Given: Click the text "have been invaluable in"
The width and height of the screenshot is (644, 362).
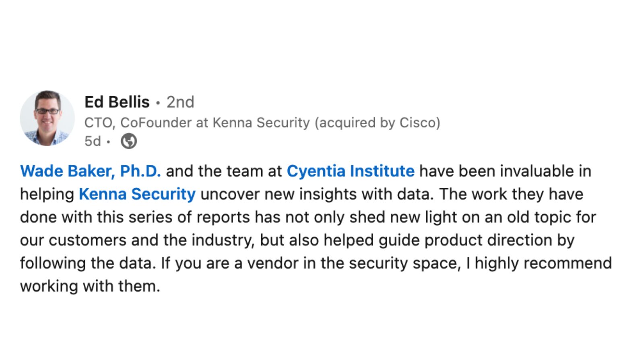Looking at the screenshot, I should [x=505, y=171].
